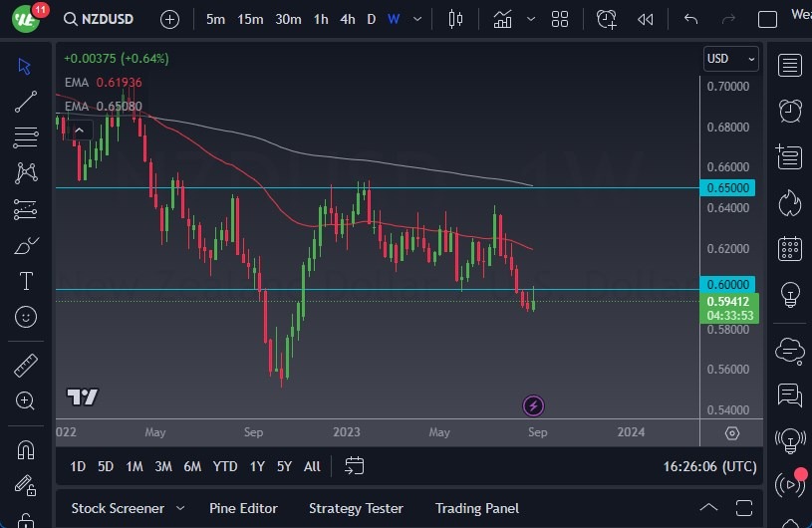Open the time zone menu showing UTC
Image resolution: width=812 pixels, height=528 pixels.
point(710,465)
